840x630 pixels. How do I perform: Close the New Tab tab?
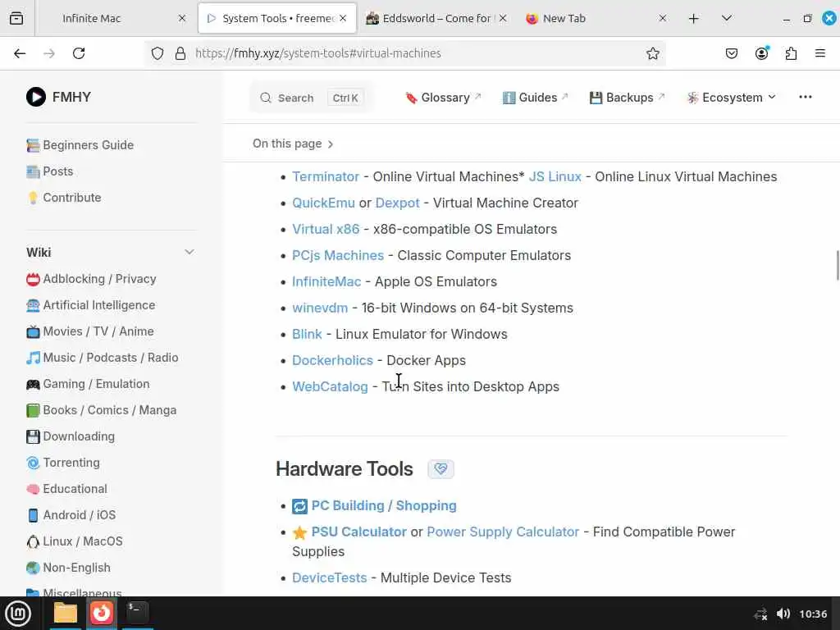pyautogui.click(x=663, y=18)
